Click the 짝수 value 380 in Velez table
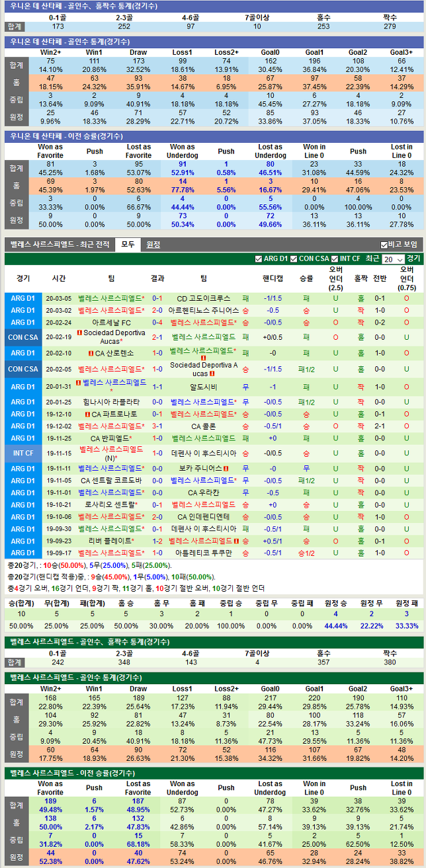This screenshot has height=868, width=426. pyautogui.click(x=390, y=662)
